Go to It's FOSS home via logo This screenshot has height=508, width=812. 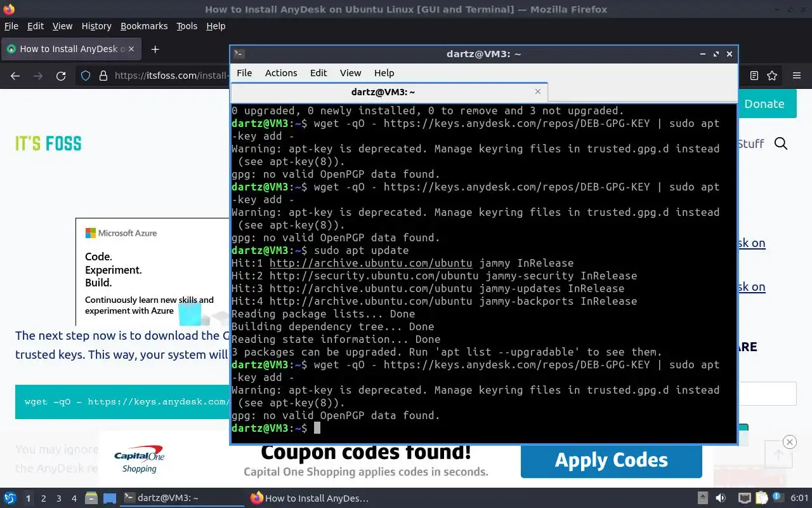point(48,144)
